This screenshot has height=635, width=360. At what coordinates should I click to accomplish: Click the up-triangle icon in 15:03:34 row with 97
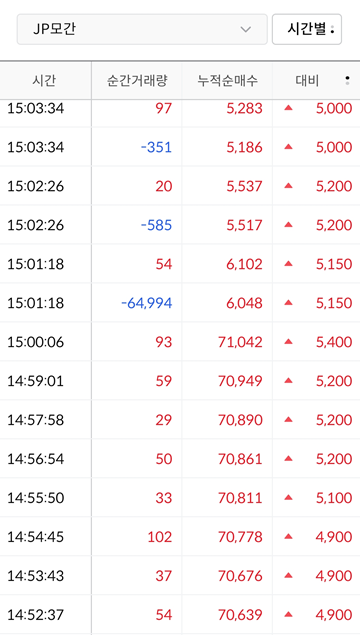pos(288,108)
